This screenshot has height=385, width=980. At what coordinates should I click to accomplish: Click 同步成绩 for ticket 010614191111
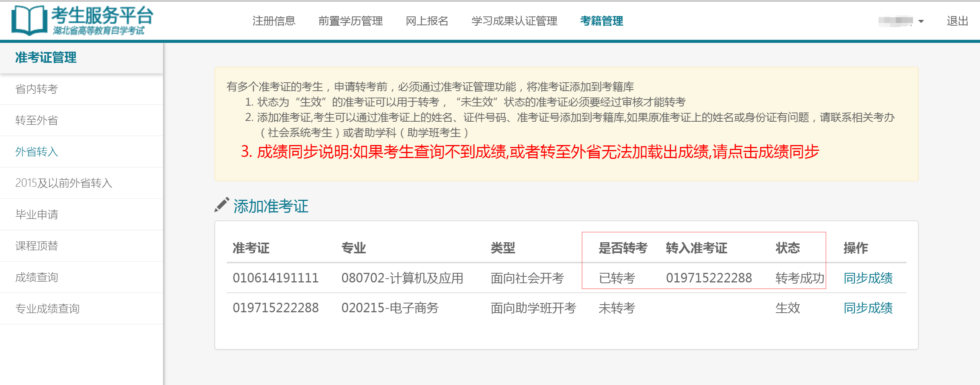(868, 278)
